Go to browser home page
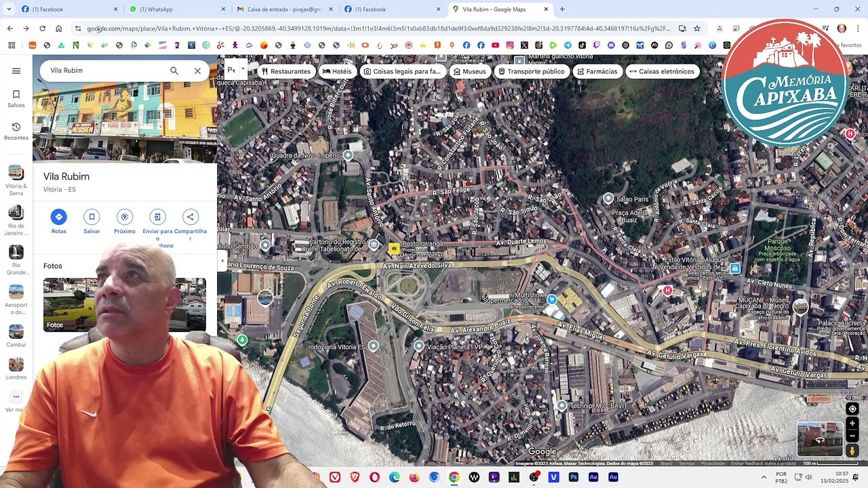Image resolution: width=868 pixels, height=488 pixels. coord(59,28)
